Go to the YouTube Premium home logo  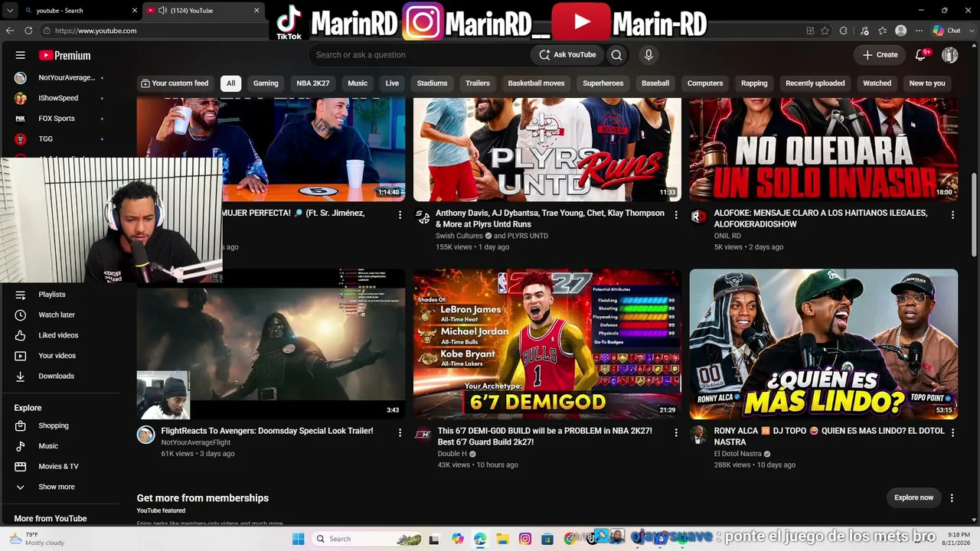(x=64, y=55)
